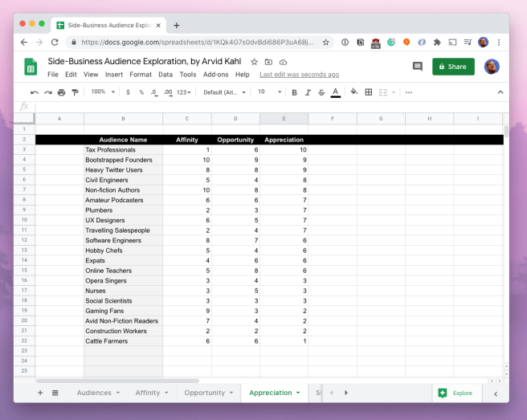Open the zoom 100% dropdown
Viewport: 527px width, 420px height.
(x=103, y=92)
